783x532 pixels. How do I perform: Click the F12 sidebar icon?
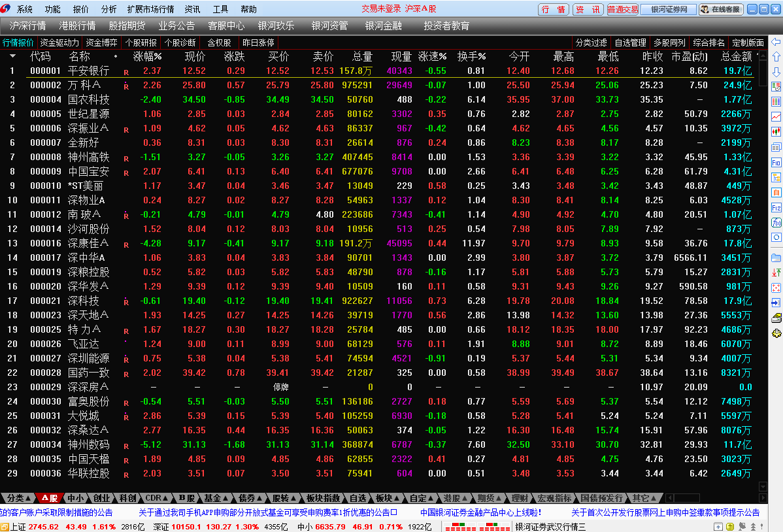pyautogui.click(x=776, y=207)
